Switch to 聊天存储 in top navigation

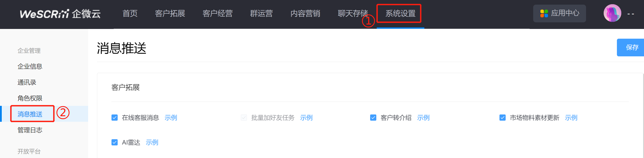coord(353,13)
